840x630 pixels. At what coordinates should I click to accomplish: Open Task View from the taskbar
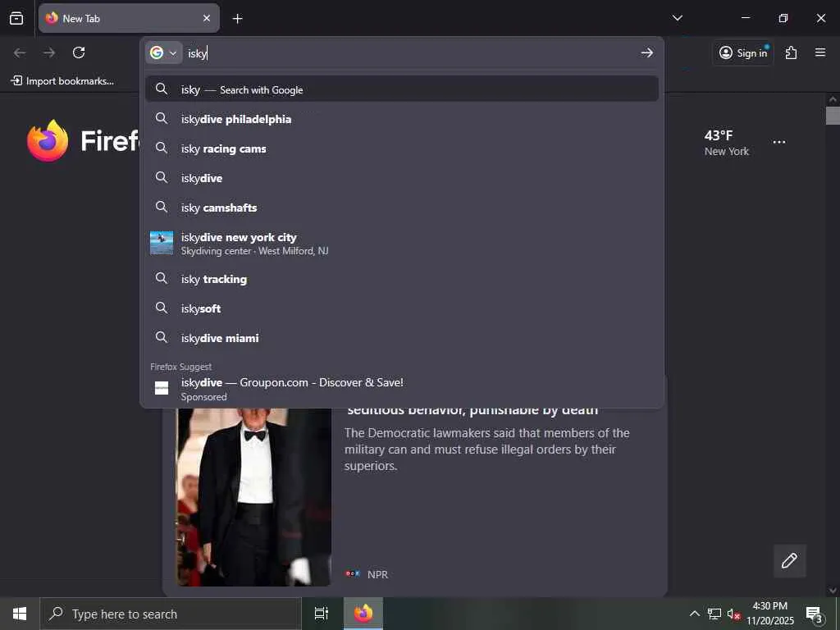(322, 614)
